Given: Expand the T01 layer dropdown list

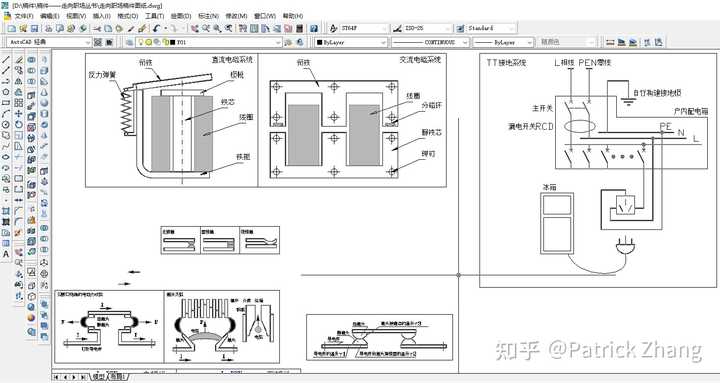Looking at the screenshot, I should pos(278,42).
